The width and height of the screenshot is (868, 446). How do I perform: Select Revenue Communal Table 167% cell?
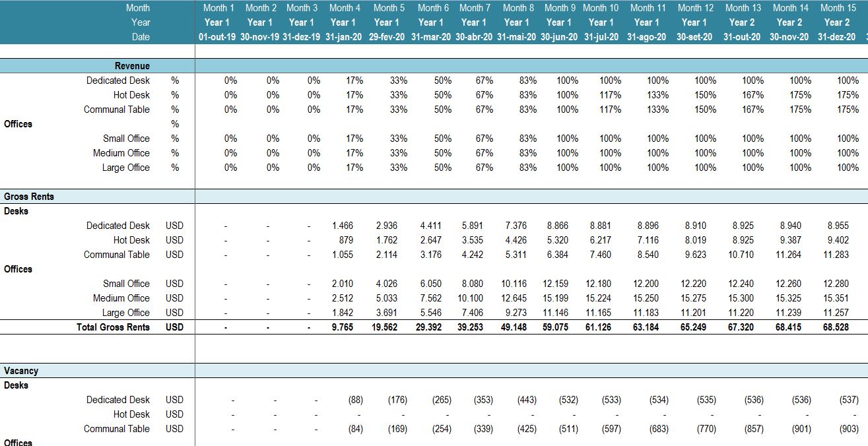click(x=753, y=110)
